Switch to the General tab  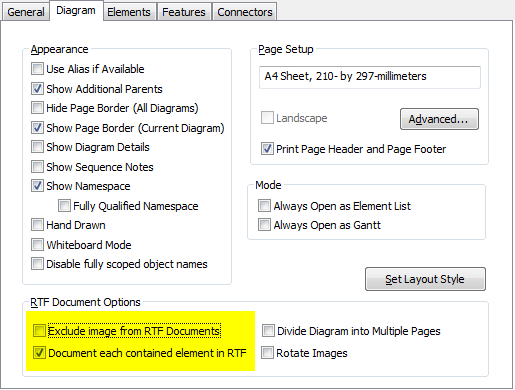(x=26, y=12)
